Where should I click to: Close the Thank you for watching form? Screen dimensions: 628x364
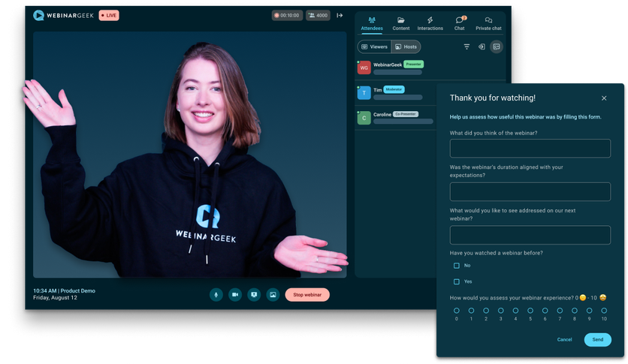pyautogui.click(x=604, y=98)
